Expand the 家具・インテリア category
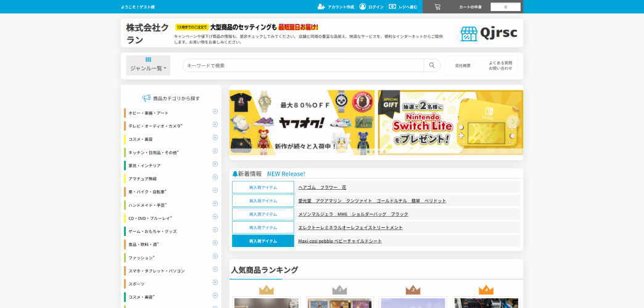644x308 pixels. [x=215, y=164]
